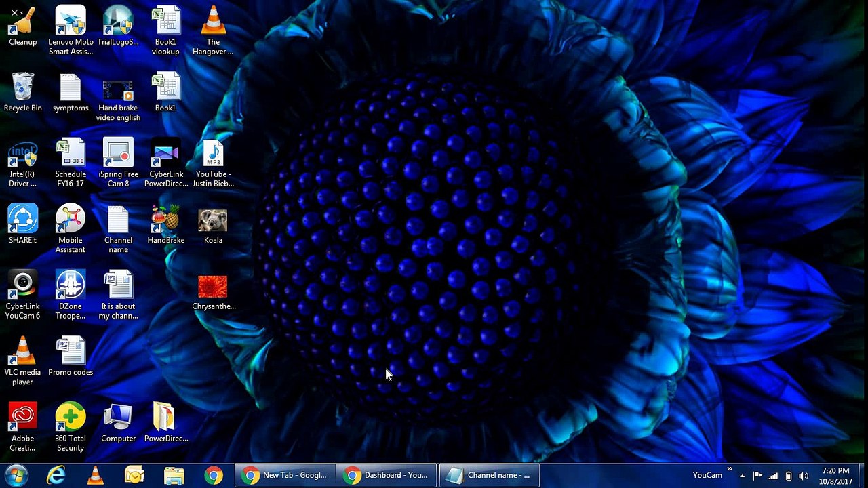Select the Chrysanthemum image thumbnail
The width and height of the screenshot is (868, 488).
[213, 291]
